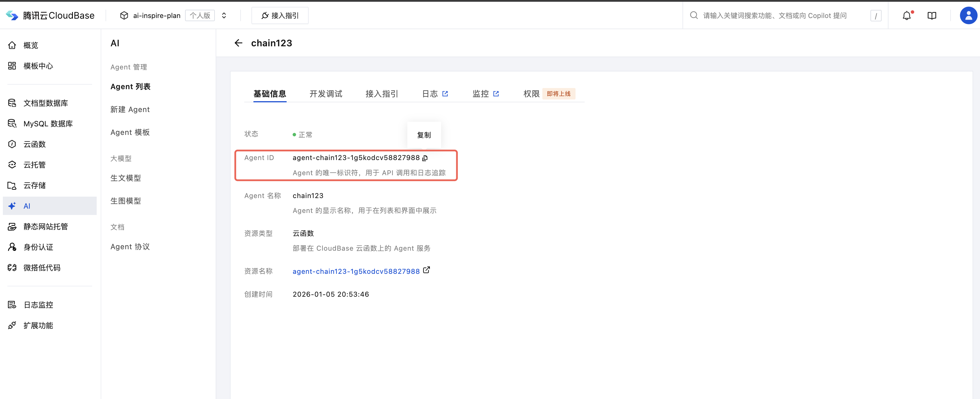Click the back arrow beside chain123
The height and width of the screenshot is (399, 980).
pyautogui.click(x=238, y=43)
